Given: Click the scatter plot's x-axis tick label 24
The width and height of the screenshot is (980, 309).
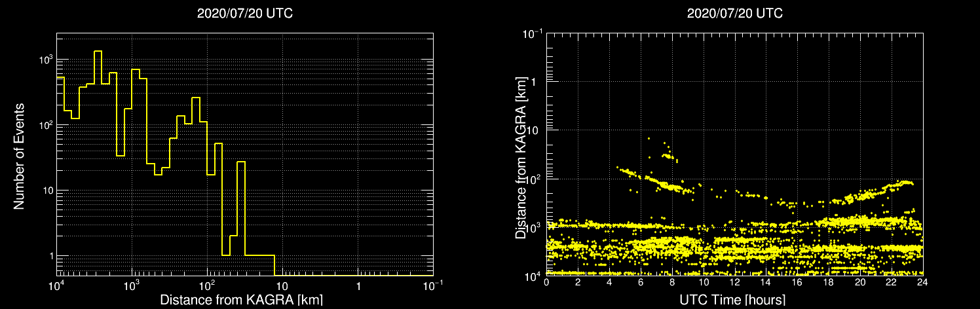Looking at the screenshot, I should point(922,283).
